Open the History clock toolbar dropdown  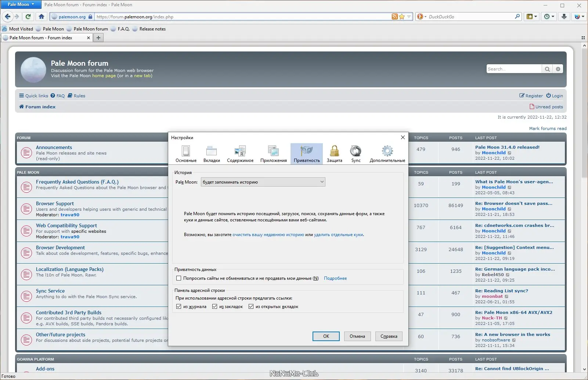pyautogui.click(x=549, y=17)
